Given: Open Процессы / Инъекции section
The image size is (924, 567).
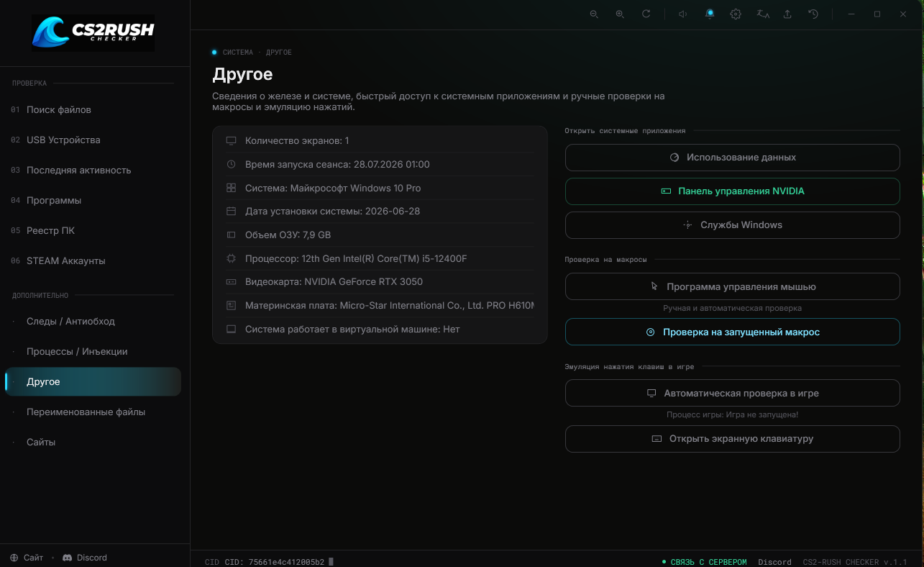Looking at the screenshot, I should (x=93, y=352).
